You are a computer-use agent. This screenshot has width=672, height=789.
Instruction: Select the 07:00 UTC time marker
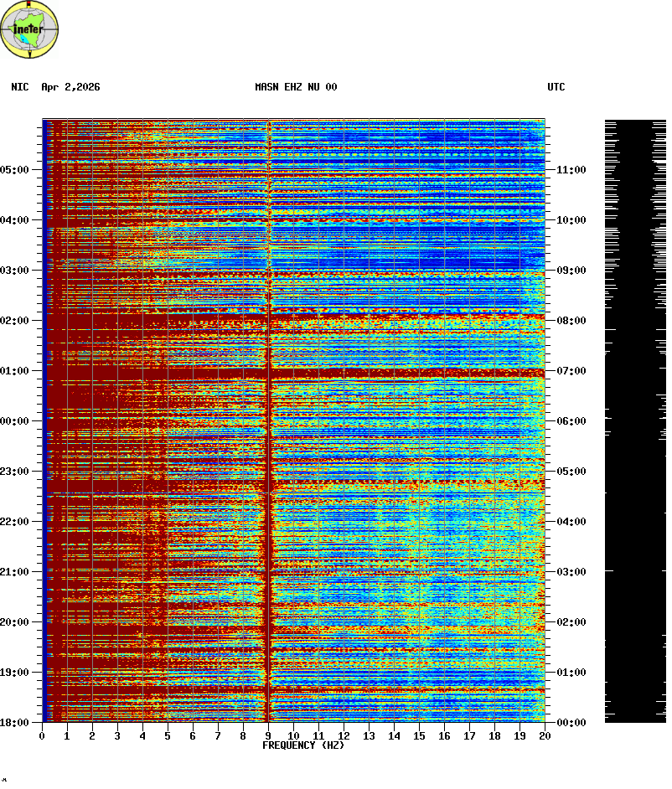(x=571, y=371)
